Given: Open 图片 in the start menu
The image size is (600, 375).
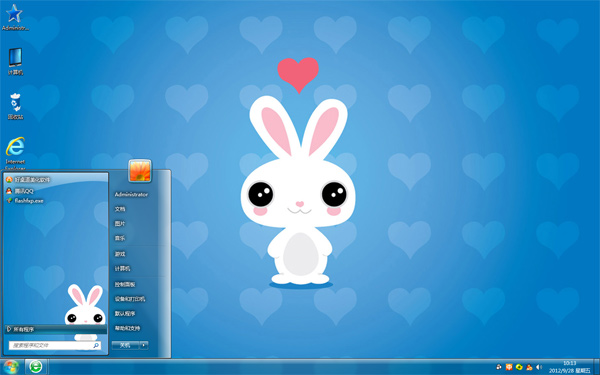Looking at the screenshot, I should (120, 223).
